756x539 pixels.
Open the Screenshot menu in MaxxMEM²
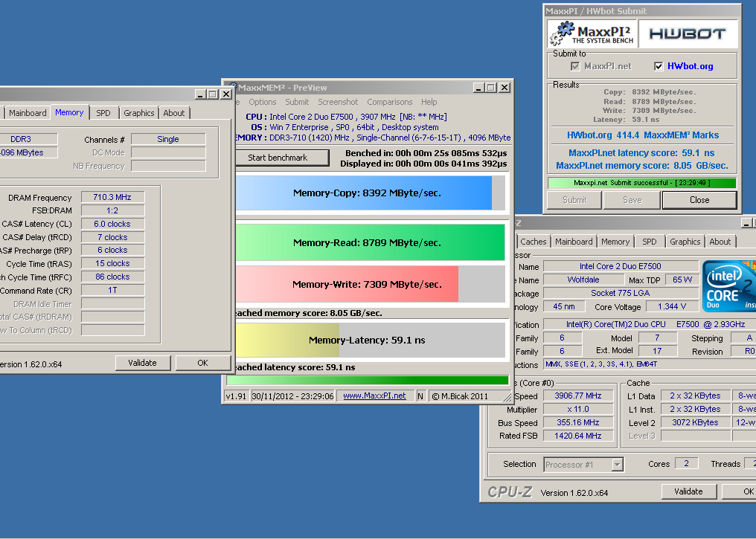338,102
